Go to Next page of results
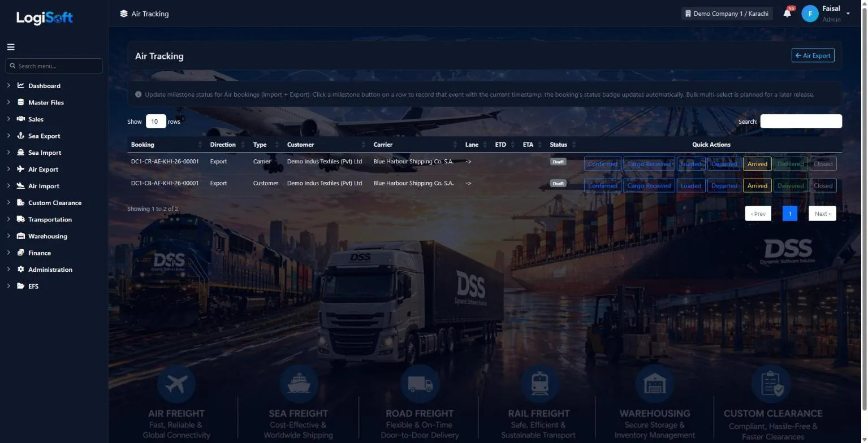868x443 pixels. (822, 214)
